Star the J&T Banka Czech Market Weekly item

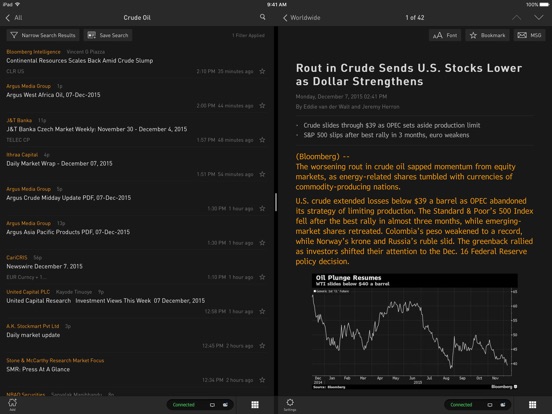(262, 140)
